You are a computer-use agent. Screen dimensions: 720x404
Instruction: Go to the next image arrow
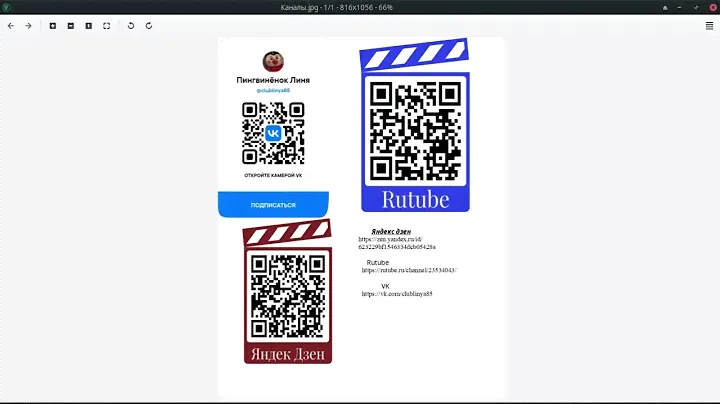pyautogui.click(x=28, y=25)
